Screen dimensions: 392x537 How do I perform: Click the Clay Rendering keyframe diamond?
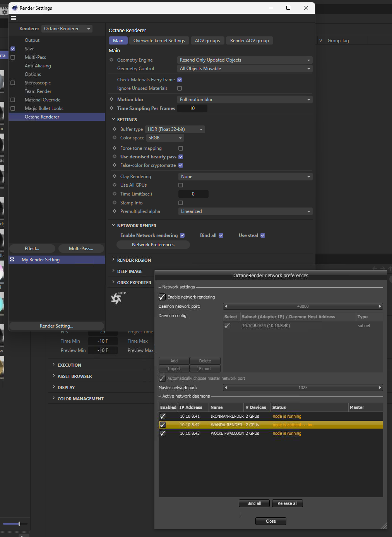[x=115, y=176]
